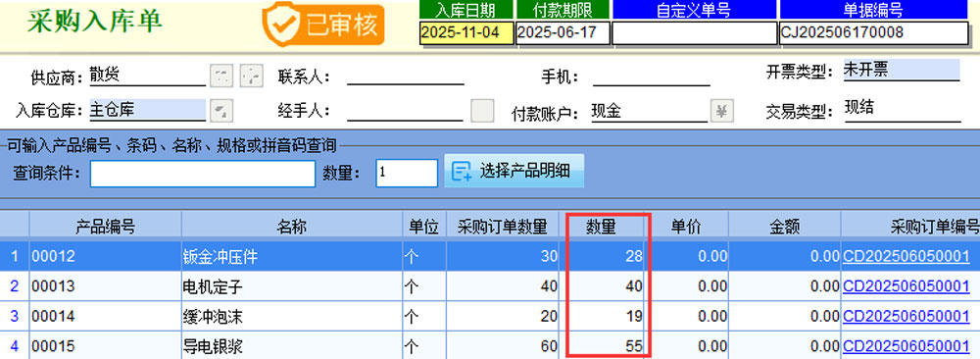Open the 交易类型 现结 dropdown field
Viewport: 980px width, 359px height.
coord(901,111)
